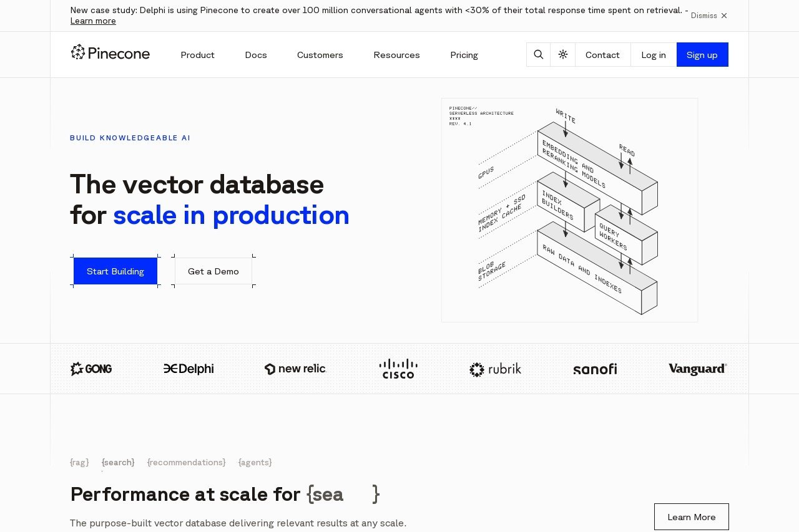View the serverless architecture diagram
The image size is (799, 532).
click(x=569, y=210)
